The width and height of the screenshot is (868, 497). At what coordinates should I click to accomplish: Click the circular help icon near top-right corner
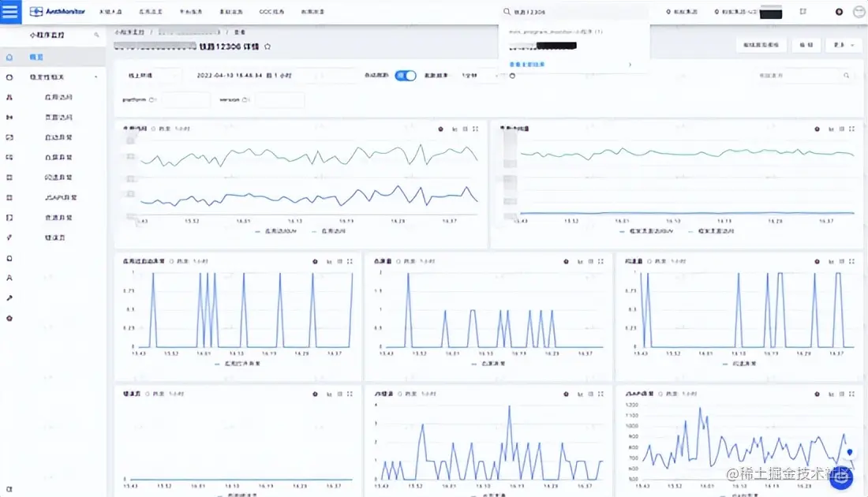[839, 11]
